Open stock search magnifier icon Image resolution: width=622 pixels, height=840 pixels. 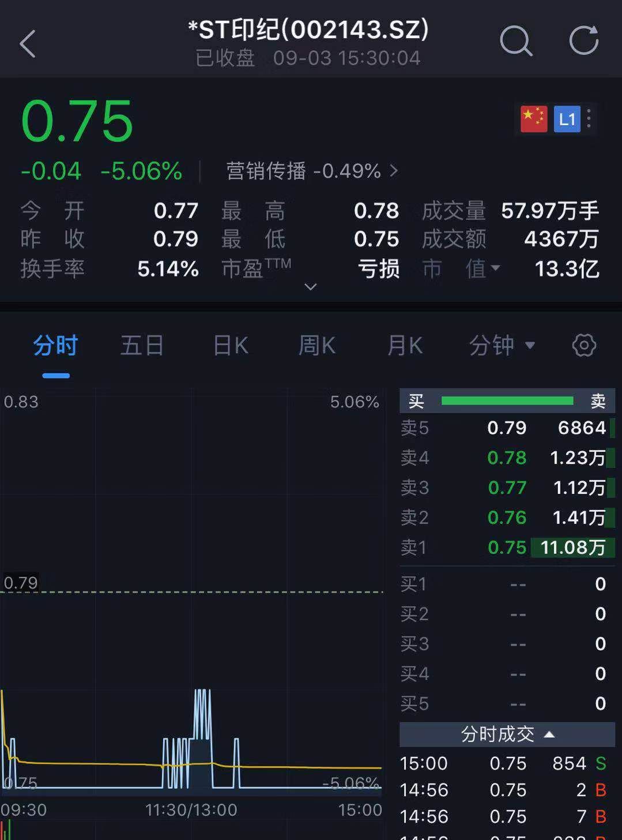tap(515, 41)
